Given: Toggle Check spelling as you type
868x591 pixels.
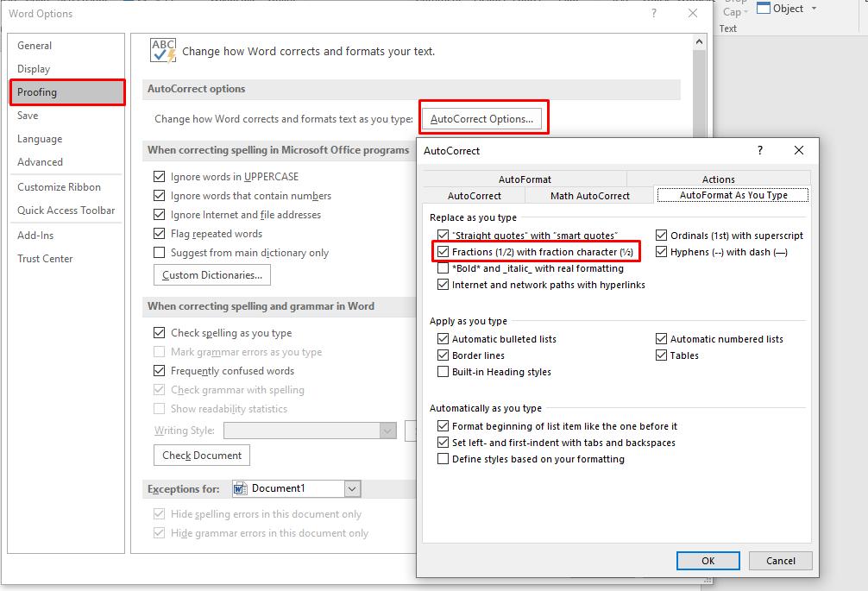Looking at the screenshot, I should click(160, 332).
